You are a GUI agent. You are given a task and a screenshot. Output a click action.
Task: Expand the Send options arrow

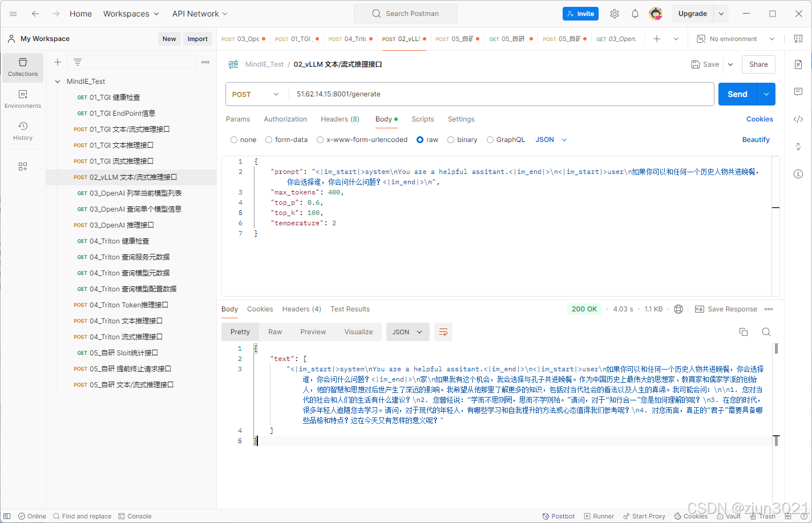[x=766, y=94]
